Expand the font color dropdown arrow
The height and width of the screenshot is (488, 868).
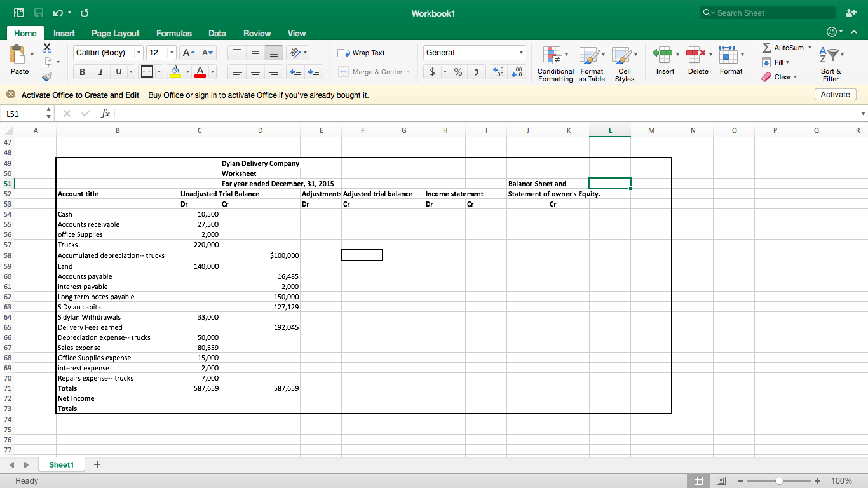(x=212, y=72)
